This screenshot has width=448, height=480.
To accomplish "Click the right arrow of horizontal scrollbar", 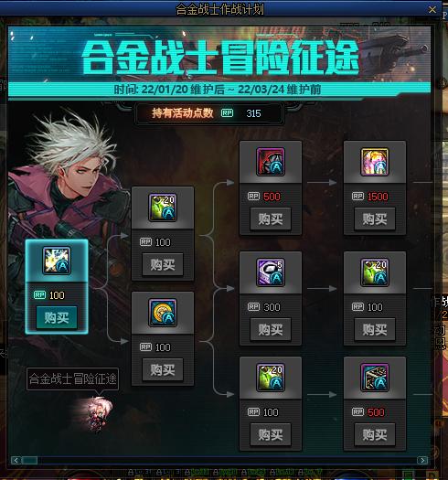I will (x=422, y=460).
